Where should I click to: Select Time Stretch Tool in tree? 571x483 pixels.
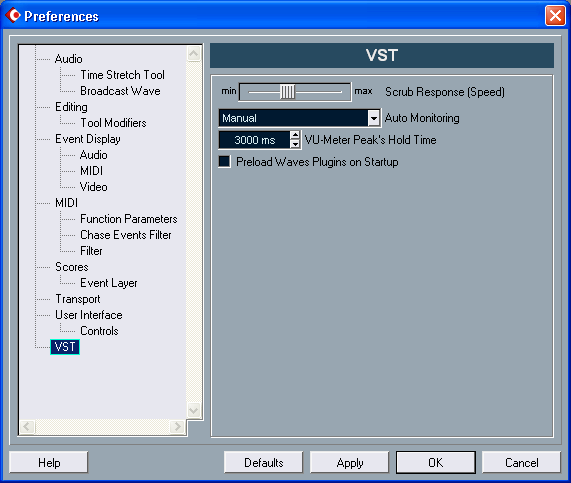pyautogui.click(x=122, y=75)
